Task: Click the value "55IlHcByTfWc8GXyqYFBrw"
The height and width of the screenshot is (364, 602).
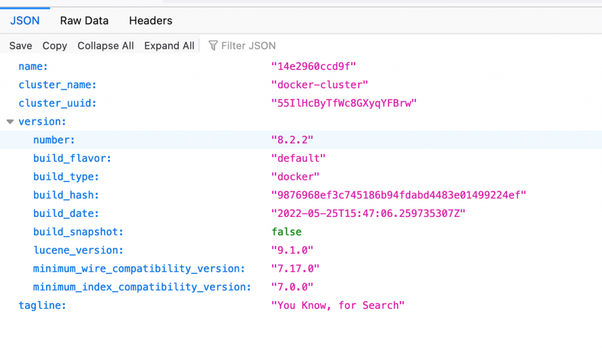Action: [344, 103]
